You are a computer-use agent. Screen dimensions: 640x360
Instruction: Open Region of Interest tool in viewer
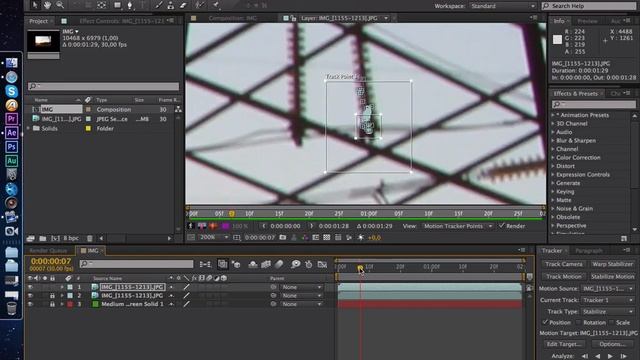(316, 237)
